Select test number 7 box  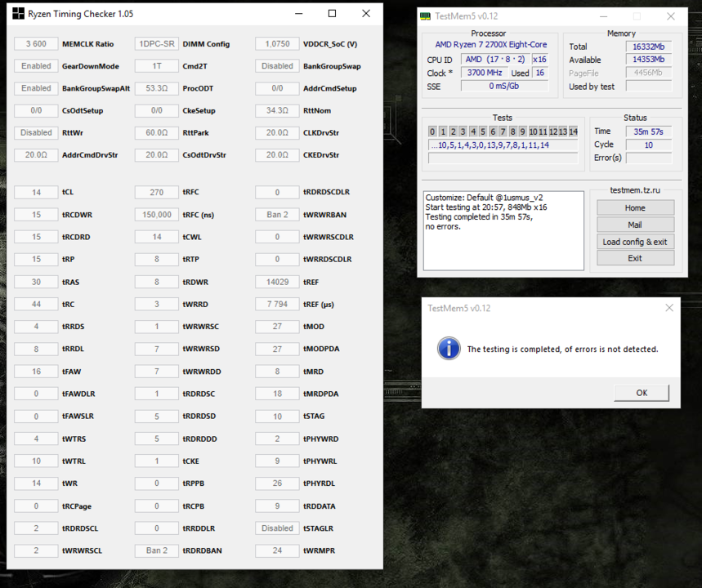pyautogui.click(x=503, y=131)
